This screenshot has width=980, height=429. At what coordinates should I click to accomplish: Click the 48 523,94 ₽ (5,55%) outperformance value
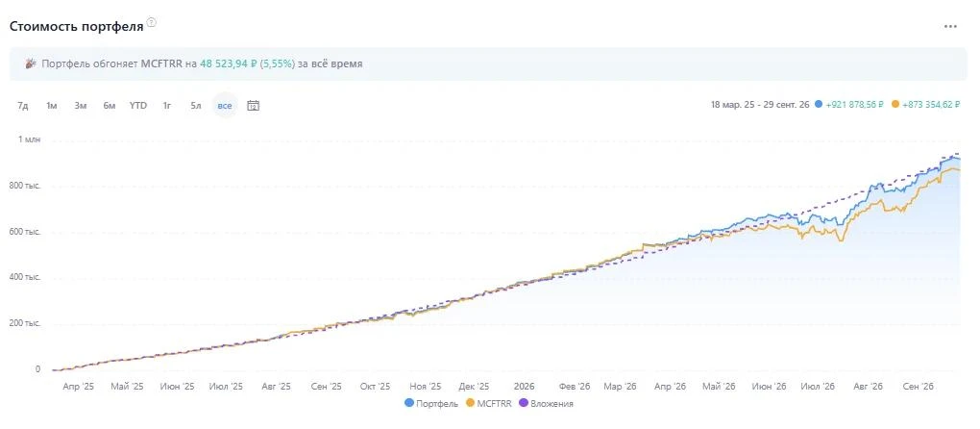click(x=247, y=63)
